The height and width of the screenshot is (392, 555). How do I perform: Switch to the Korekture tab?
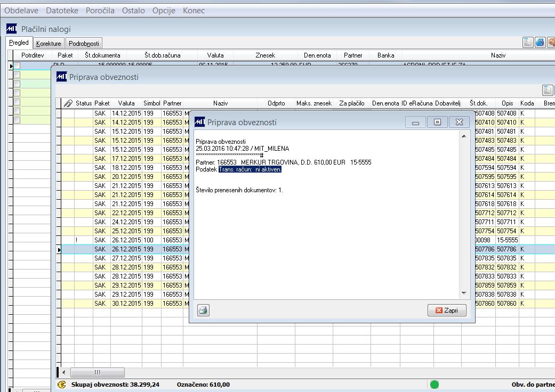click(49, 44)
